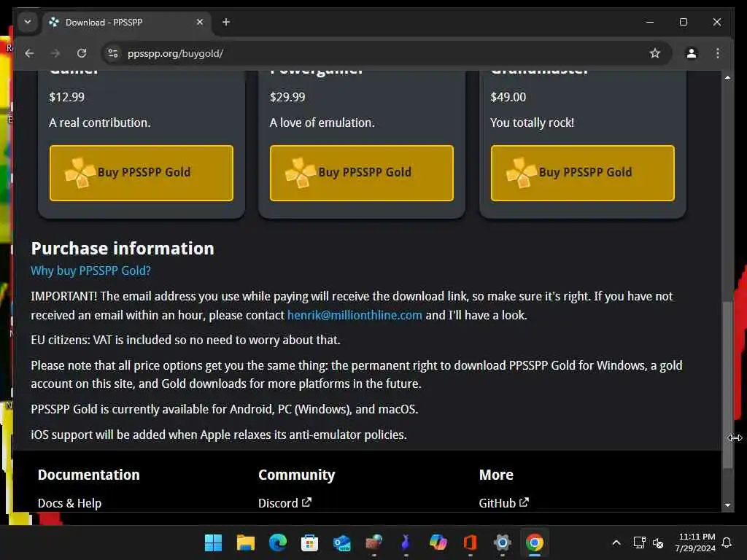Expand the tab search dropdown
This screenshot has height=560, width=747.
[28, 22]
